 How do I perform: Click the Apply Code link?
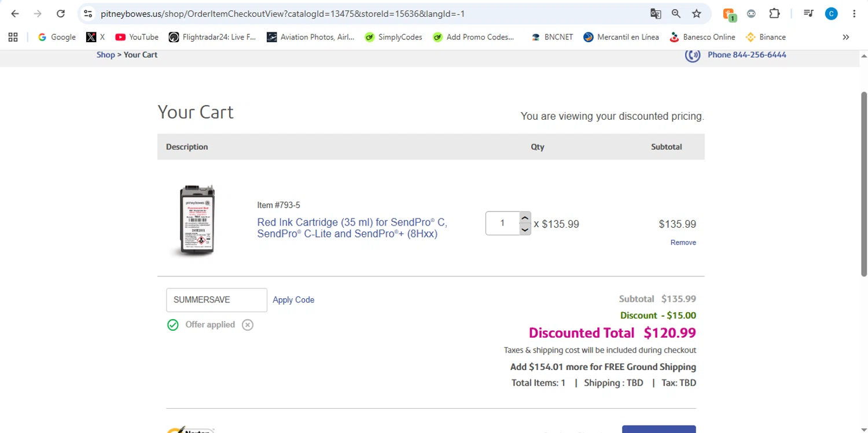[293, 300]
